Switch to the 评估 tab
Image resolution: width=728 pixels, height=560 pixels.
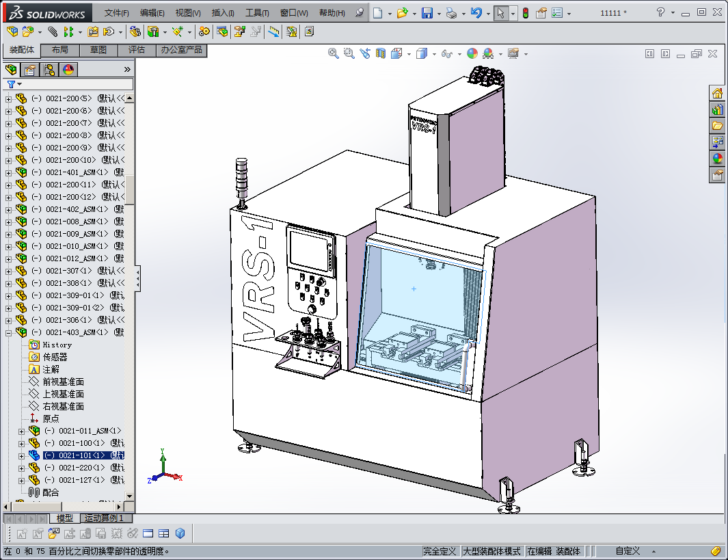coord(137,50)
